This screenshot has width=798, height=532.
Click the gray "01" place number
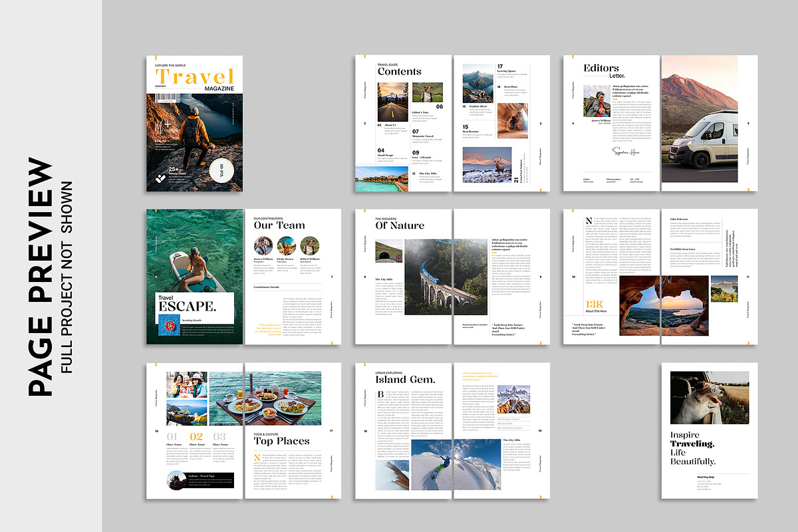point(173,436)
